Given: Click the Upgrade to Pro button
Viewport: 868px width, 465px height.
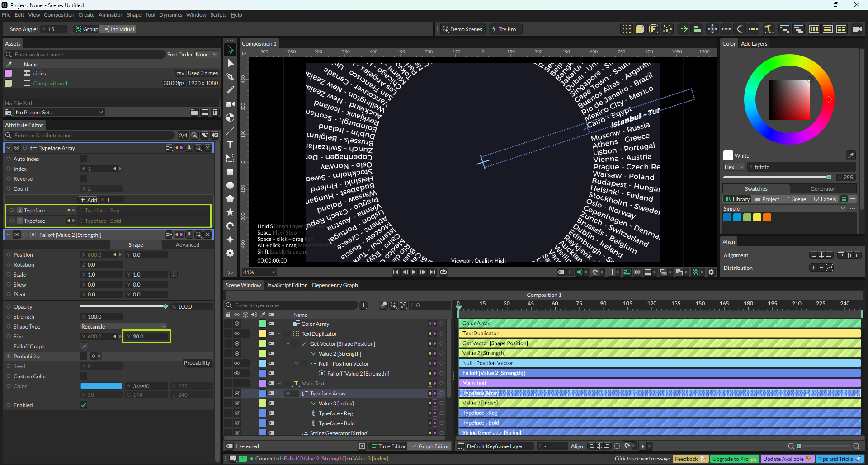Looking at the screenshot, I should tap(734, 459).
